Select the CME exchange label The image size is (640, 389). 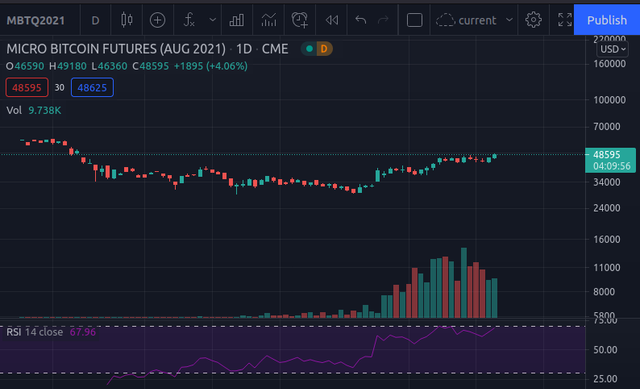pos(275,49)
